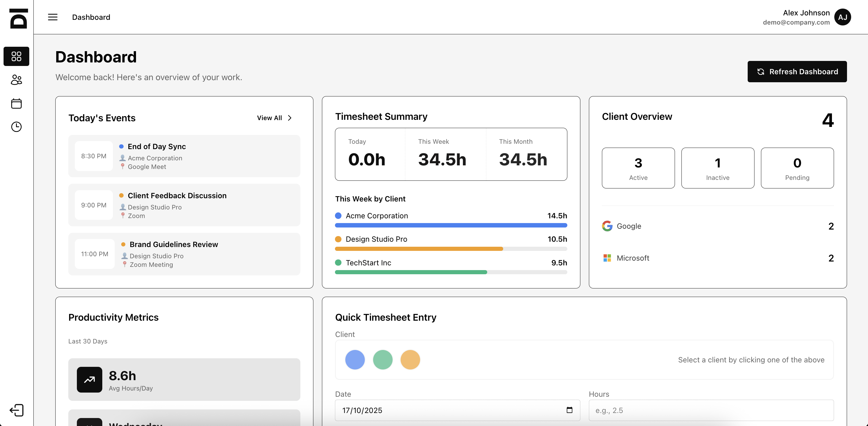Open the date picker calendar icon
Screen dimensions: 868x426
tap(569, 410)
